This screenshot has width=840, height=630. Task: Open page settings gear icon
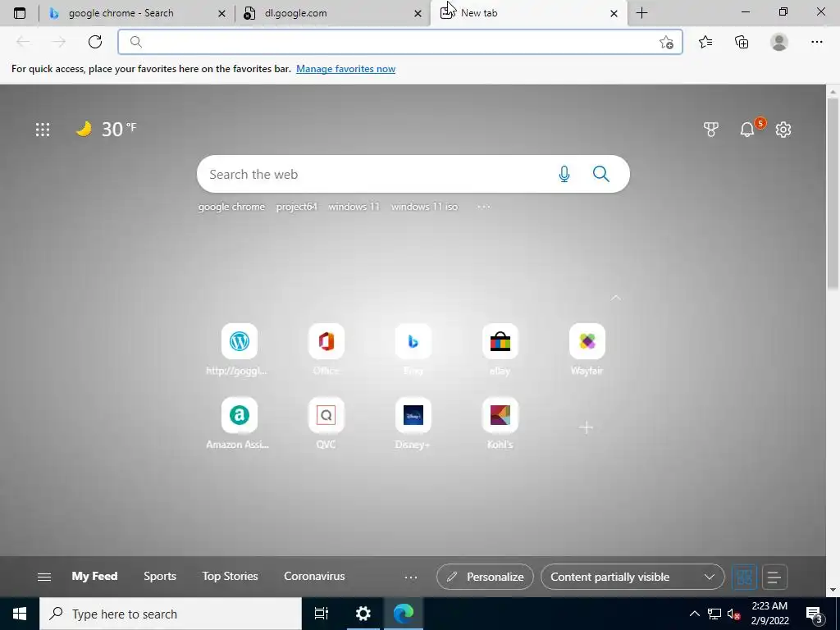point(783,129)
